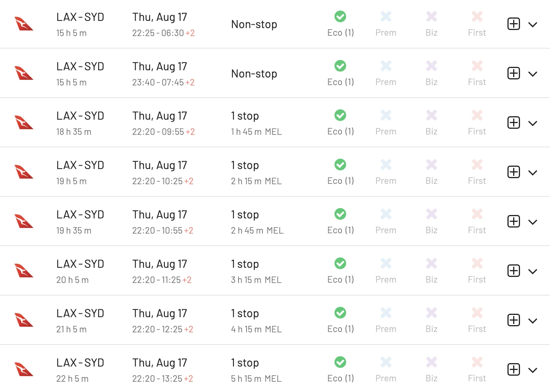550x392 pixels.
Task: Expand the 21 h 5 m flight row chevron
Action: pyautogui.click(x=533, y=321)
